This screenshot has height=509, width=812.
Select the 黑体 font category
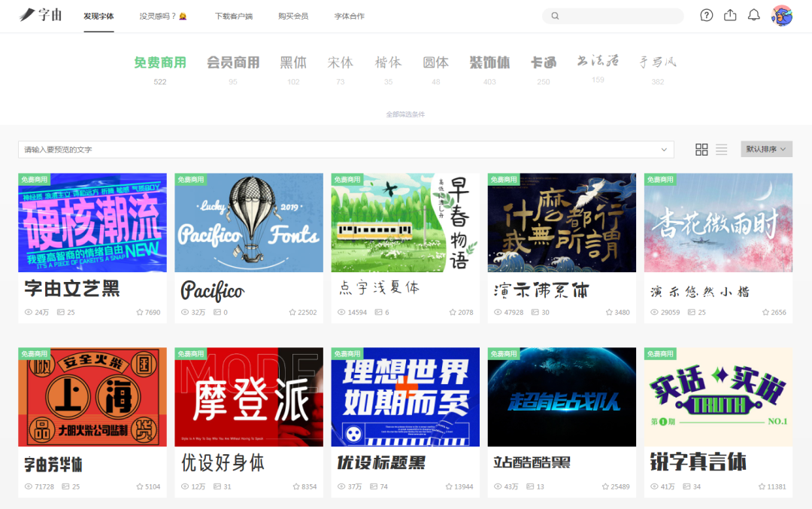(293, 62)
